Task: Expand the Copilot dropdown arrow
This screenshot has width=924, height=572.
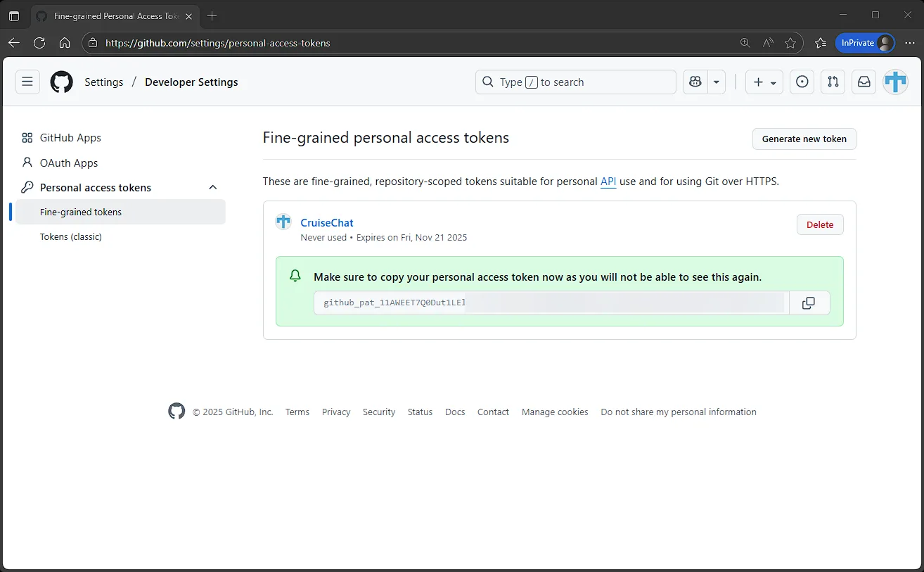Action: [x=716, y=82]
